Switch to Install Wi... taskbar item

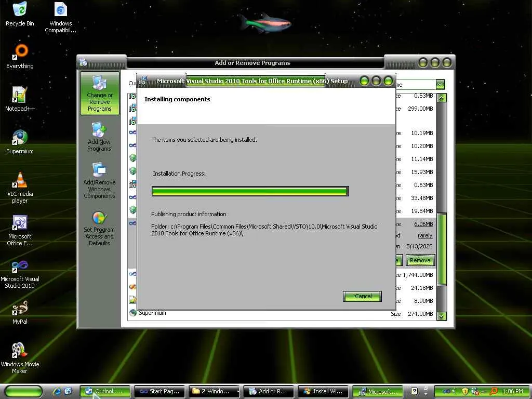click(323, 391)
